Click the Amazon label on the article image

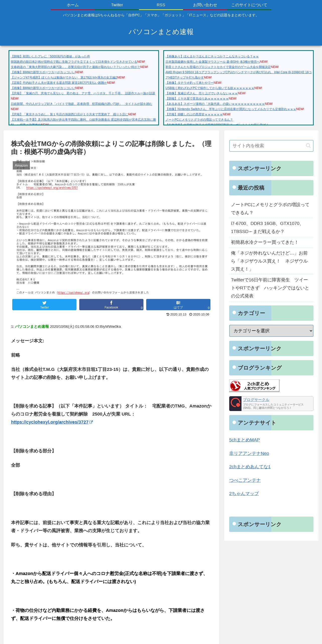tap(21, 165)
